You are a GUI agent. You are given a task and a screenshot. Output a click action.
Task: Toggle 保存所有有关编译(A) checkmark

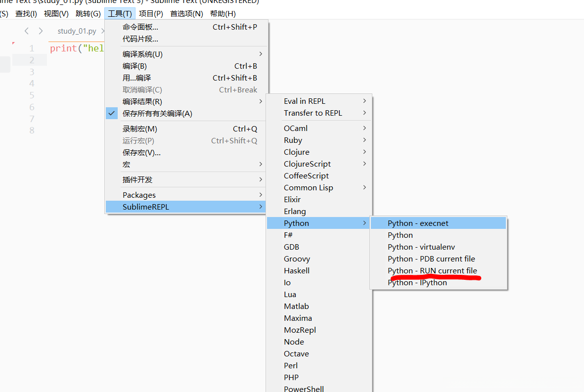point(112,113)
